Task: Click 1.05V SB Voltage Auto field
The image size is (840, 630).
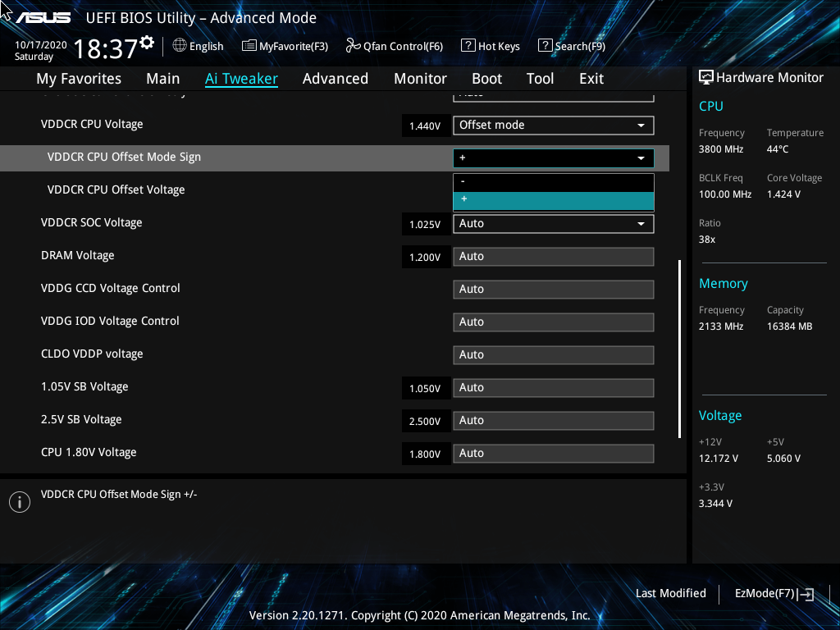Action: [x=554, y=388]
